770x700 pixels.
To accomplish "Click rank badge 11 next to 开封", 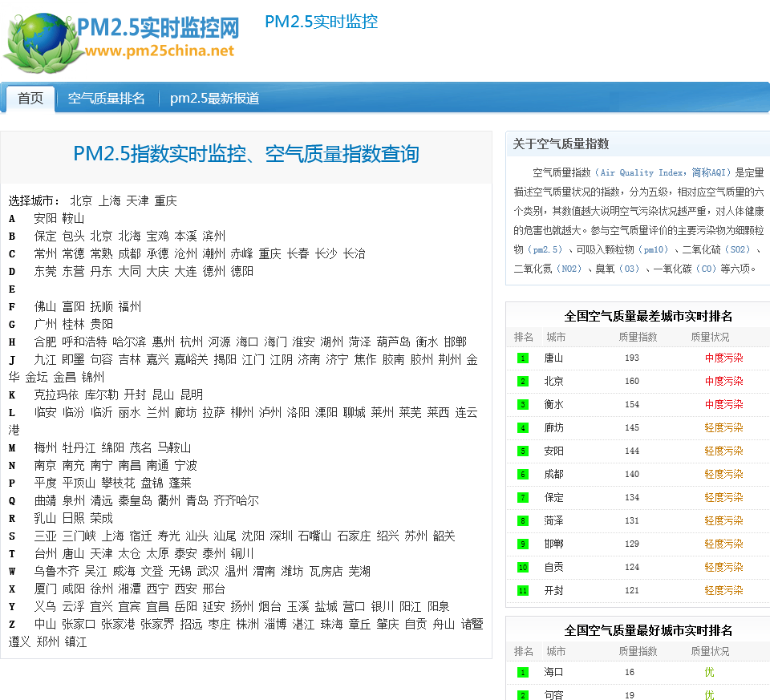I will pyautogui.click(x=523, y=590).
